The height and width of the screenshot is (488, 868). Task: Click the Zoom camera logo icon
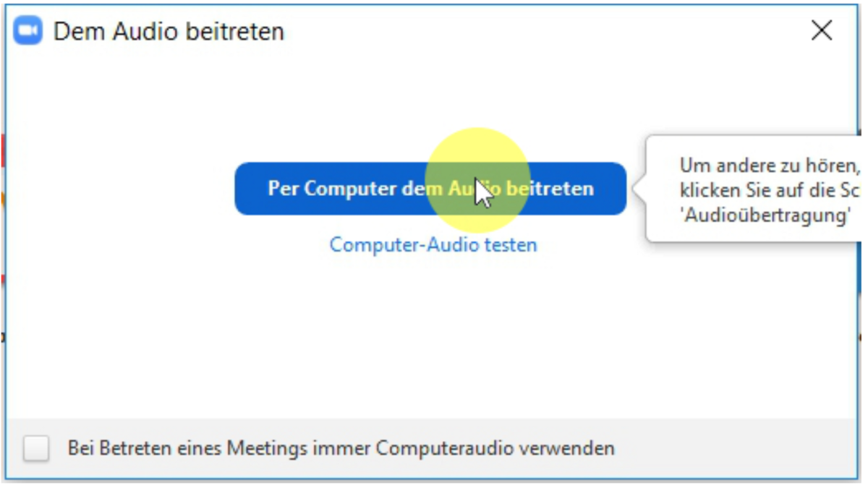pyautogui.click(x=28, y=31)
